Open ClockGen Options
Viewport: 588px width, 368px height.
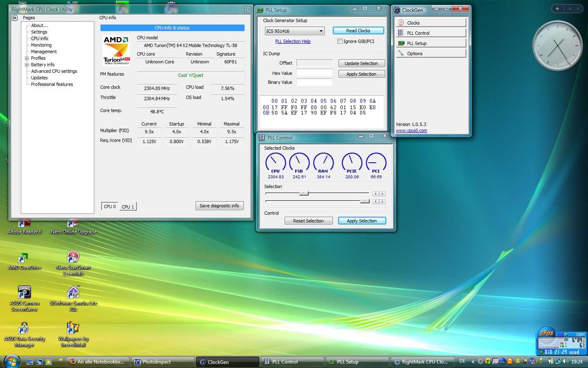pyautogui.click(x=431, y=53)
